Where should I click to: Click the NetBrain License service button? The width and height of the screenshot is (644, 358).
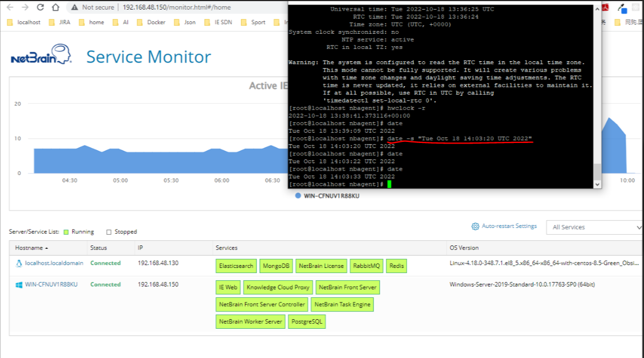(x=321, y=266)
